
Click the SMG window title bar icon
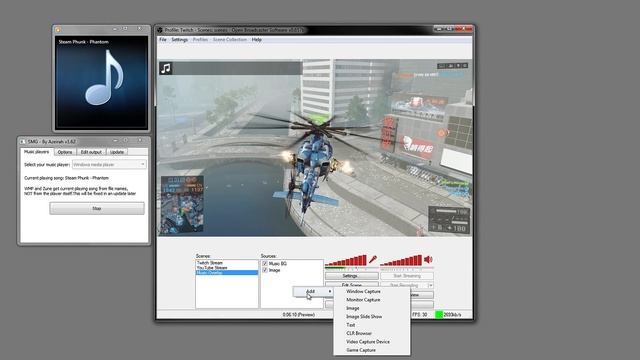click(x=23, y=142)
